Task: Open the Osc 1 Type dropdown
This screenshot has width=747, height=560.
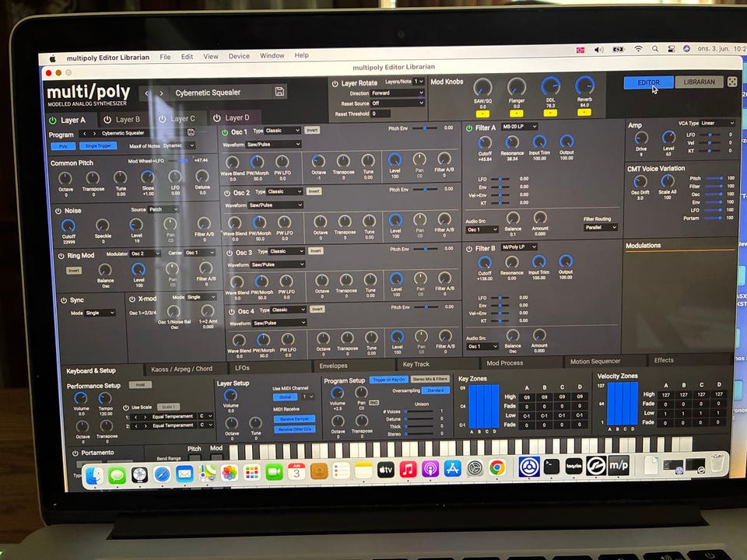Action: [282, 131]
